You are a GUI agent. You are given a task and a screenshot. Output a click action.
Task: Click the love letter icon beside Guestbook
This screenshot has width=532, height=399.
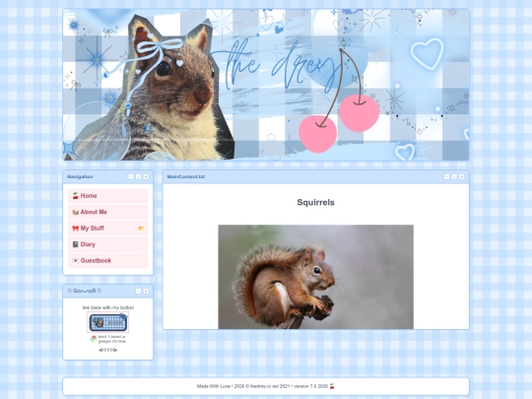(x=75, y=260)
